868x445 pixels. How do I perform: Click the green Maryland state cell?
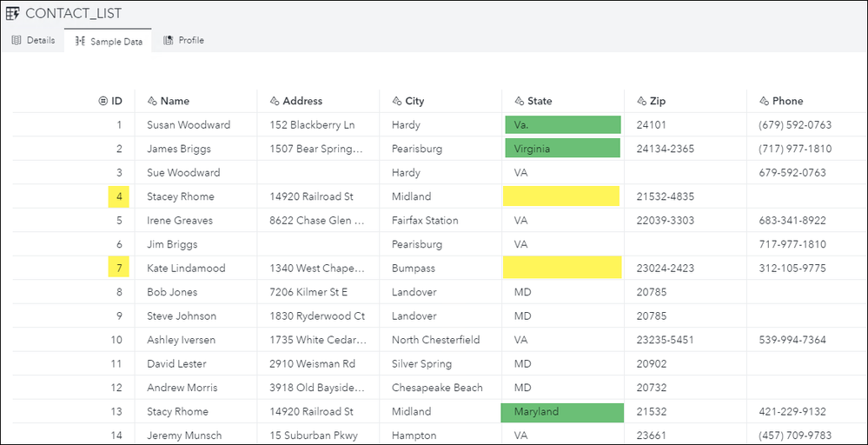[x=562, y=411]
